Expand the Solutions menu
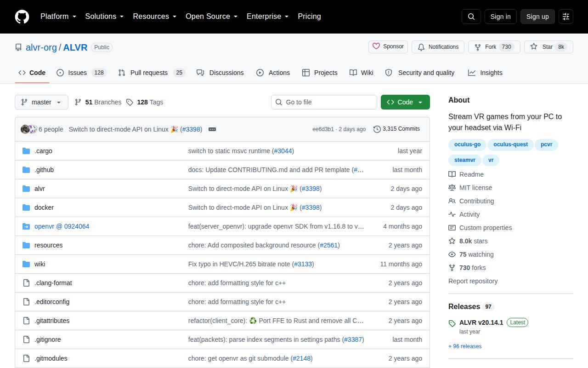Viewport: 588px width, 368px height. click(x=105, y=17)
